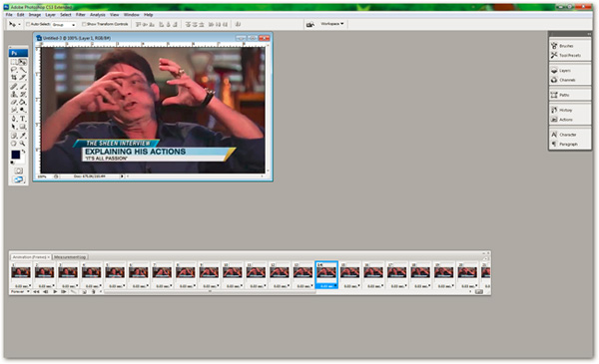599x364 pixels.
Task: Duplicate the selected animation frame
Action: click(x=85, y=291)
